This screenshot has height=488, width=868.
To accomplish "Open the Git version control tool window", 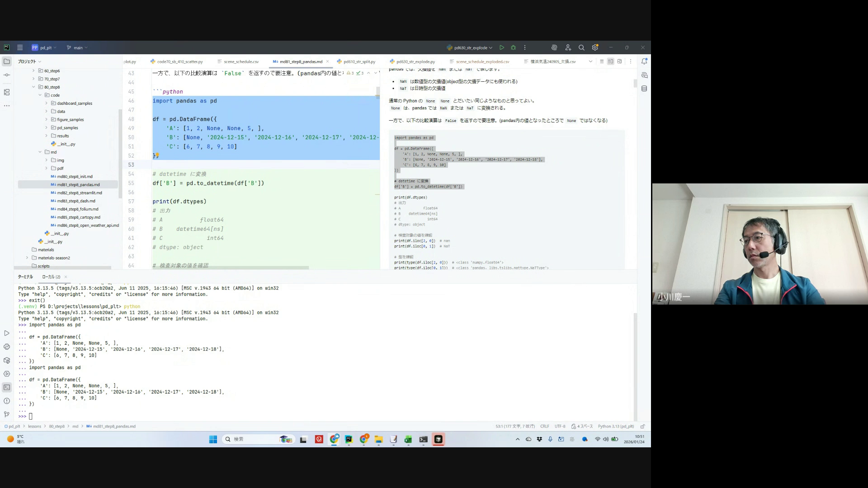I will 6,414.
